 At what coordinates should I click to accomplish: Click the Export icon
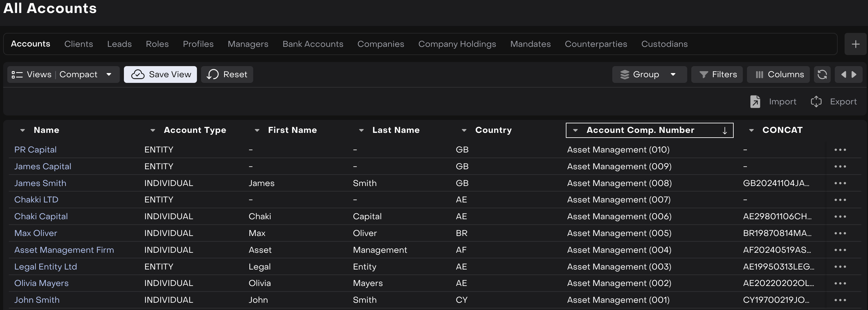point(816,102)
